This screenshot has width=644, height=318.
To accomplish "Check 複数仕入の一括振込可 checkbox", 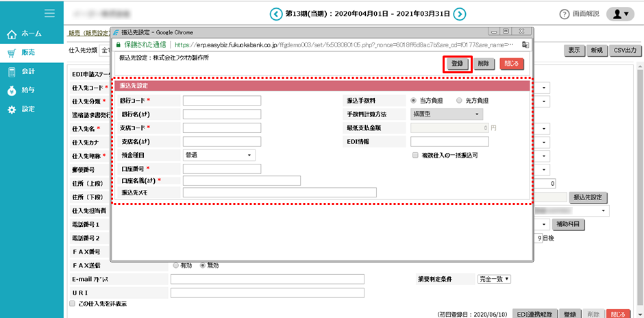I will click(414, 156).
